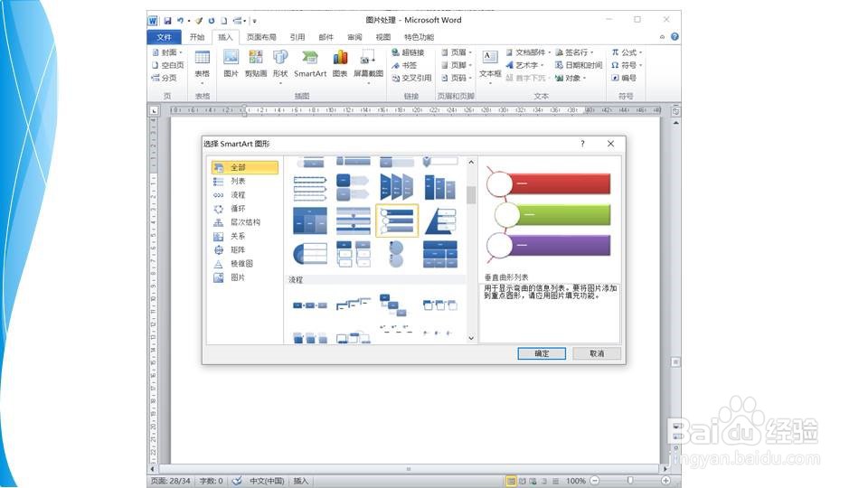Viewport: 868px width, 488px height.
Task: Toggle the ruler button above vertical scrollbar
Action: pos(676,112)
